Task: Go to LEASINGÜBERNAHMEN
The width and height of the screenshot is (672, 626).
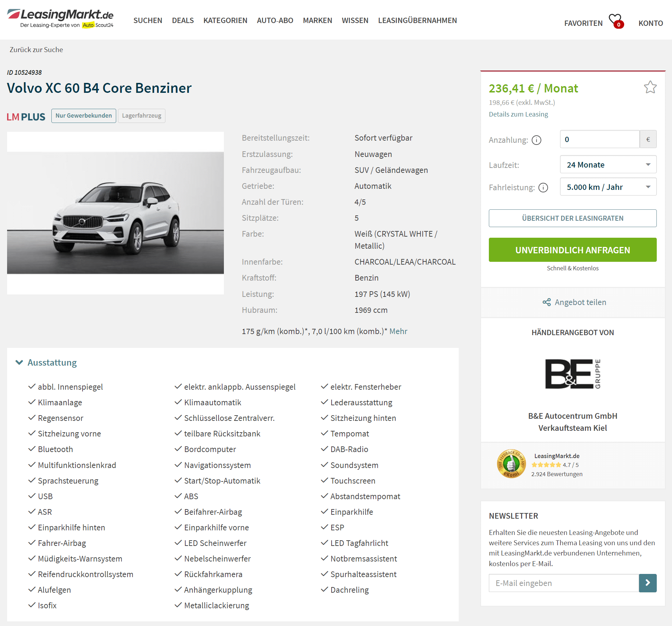Action: [417, 21]
